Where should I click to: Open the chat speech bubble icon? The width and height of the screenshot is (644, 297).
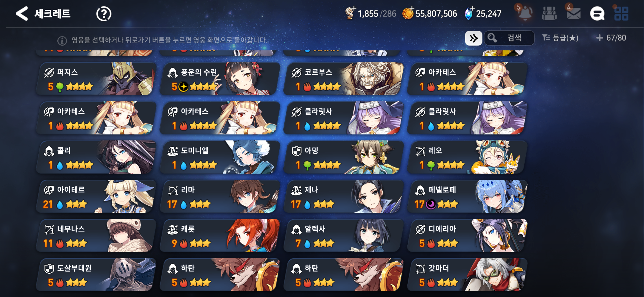(x=597, y=14)
